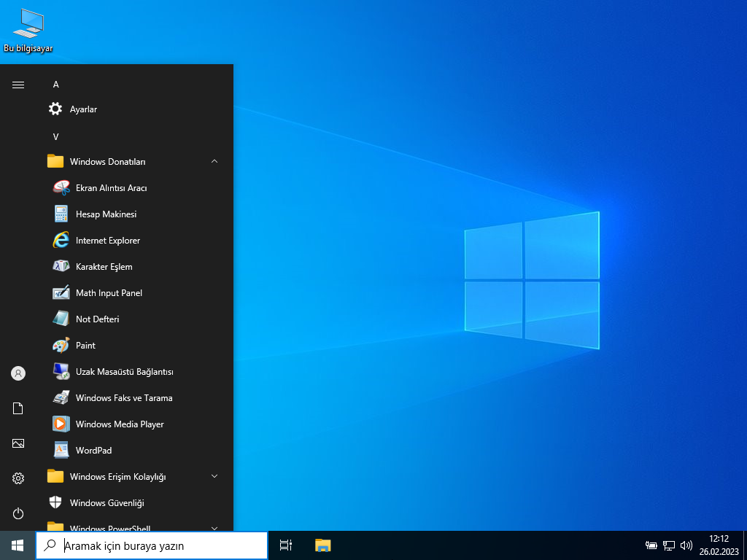Click the battery power tray icon
The height and width of the screenshot is (560, 747).
(651, 545)
